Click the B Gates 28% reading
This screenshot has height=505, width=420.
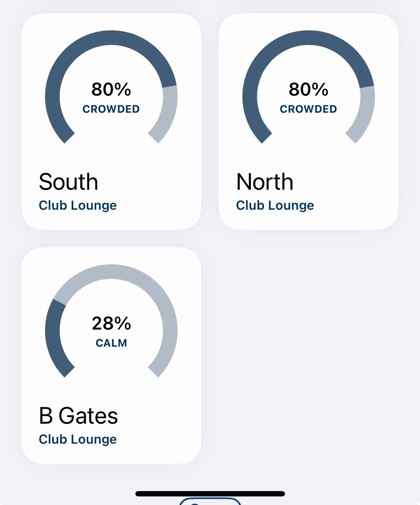[x=111, y=323]
